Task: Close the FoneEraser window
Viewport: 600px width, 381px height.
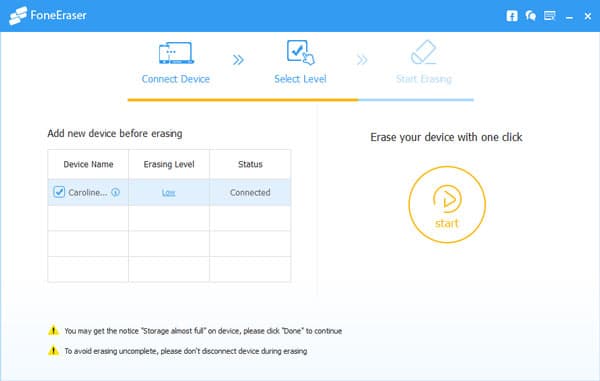Action: coord(588,16)
